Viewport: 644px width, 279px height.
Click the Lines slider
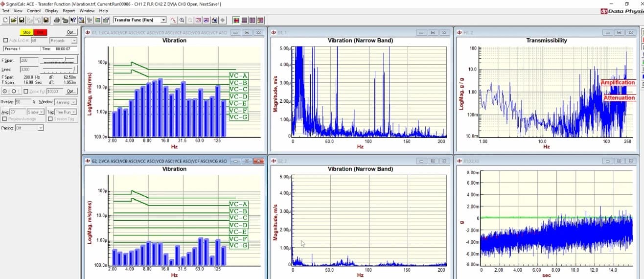point(59,69)
